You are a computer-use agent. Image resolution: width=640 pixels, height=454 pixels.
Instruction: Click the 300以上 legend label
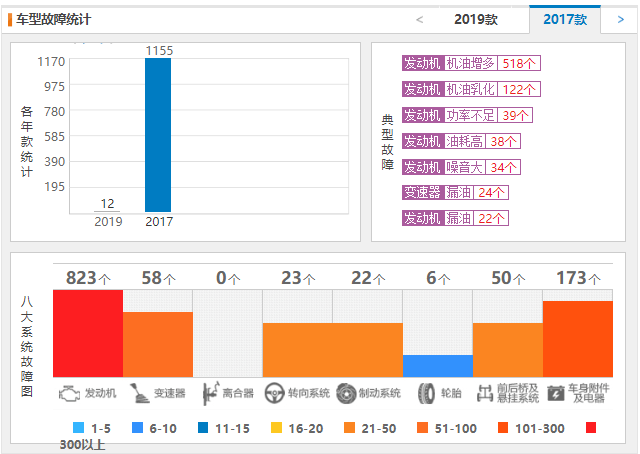(82, 444)
